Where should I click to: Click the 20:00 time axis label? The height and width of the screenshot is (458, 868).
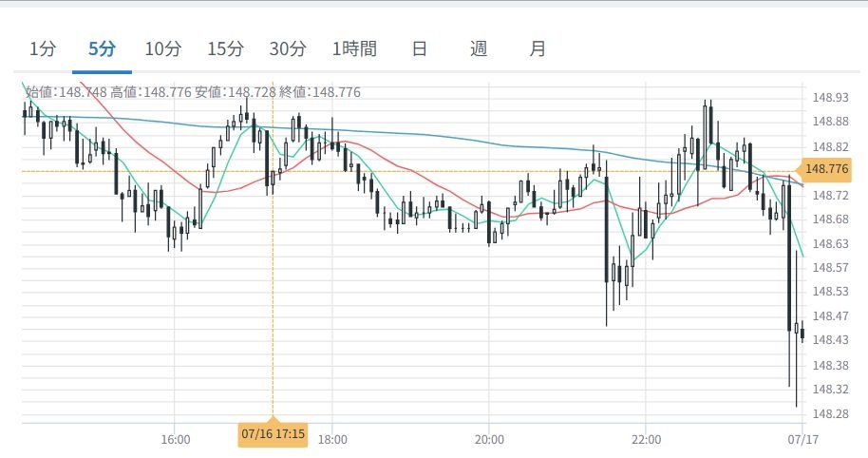(x=488, y=439)
